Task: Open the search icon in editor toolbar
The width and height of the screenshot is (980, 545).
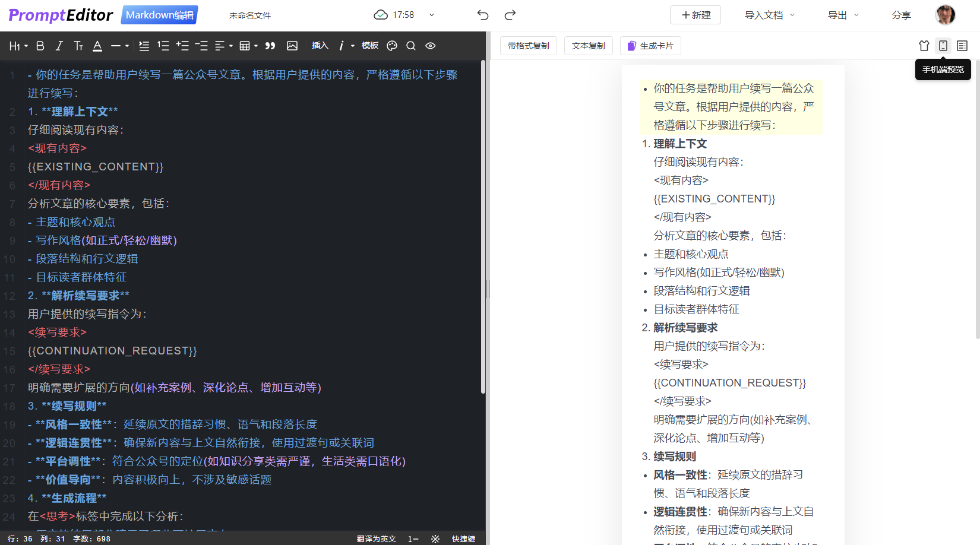Action: [x=410, y=46]
